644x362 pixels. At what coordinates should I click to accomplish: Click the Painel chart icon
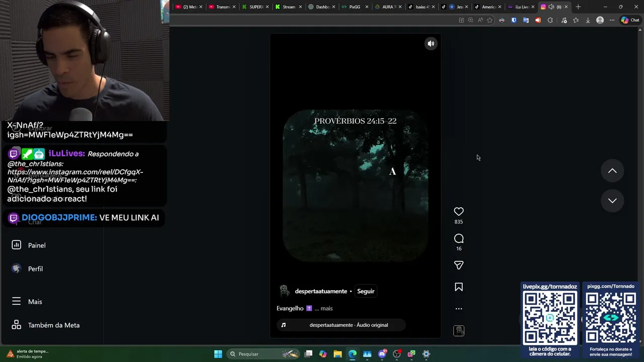16,245
